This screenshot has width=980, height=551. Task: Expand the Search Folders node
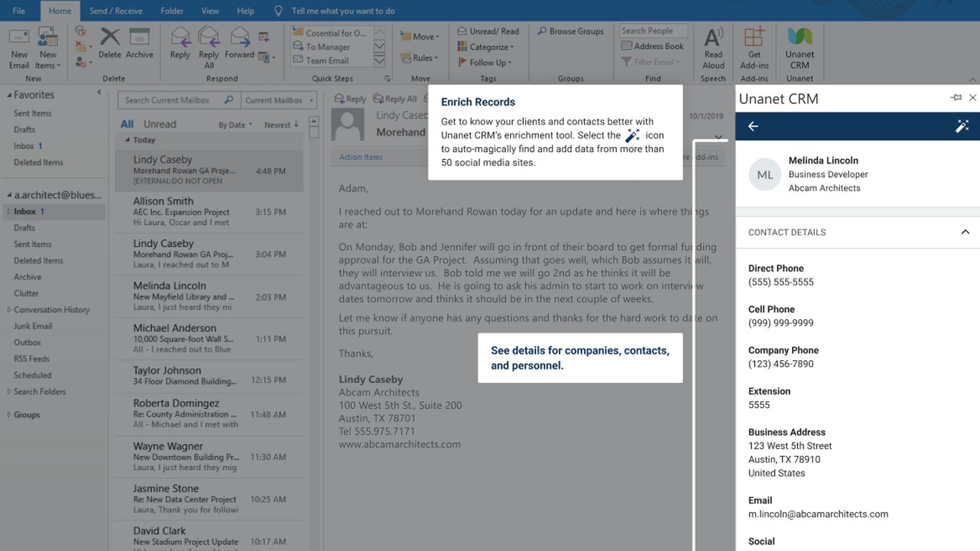pyautogui.click(x=9, y=392)
